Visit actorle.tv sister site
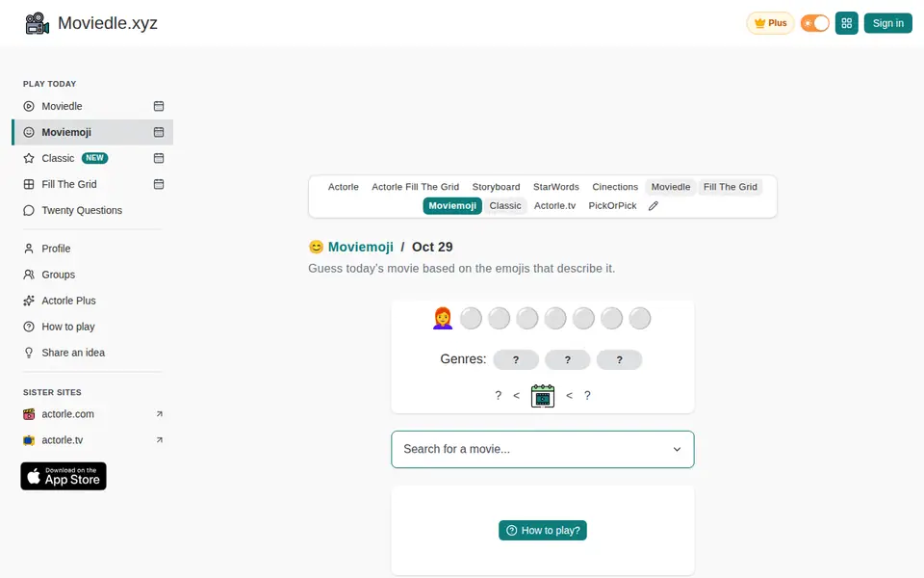This screenshot has width=924, height=578. click(63, 440)
